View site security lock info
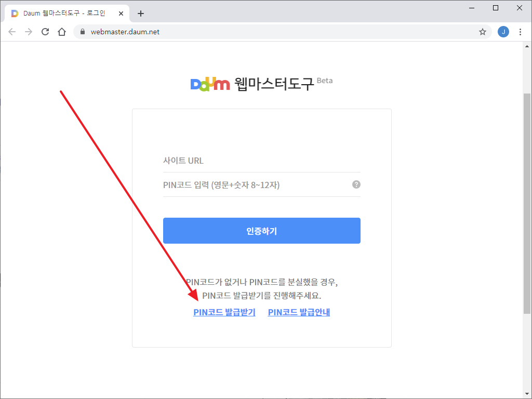The image size is (532, 399). coord(83,32)
